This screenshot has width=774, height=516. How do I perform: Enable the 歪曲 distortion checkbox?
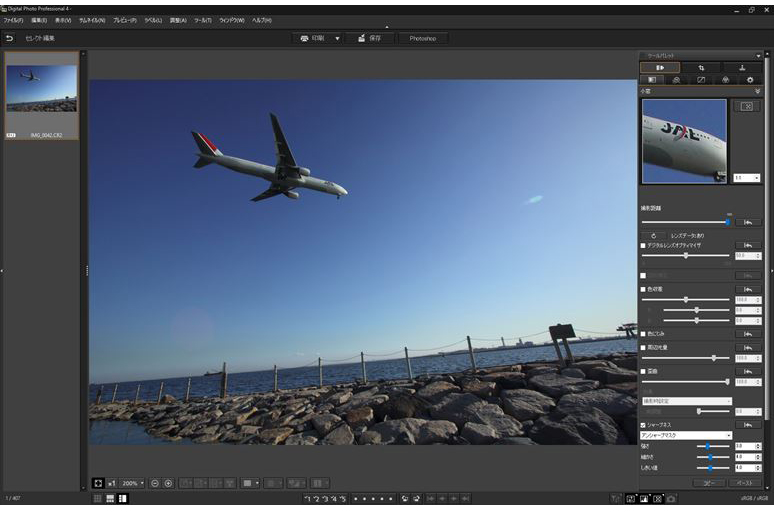pos(643,371)
